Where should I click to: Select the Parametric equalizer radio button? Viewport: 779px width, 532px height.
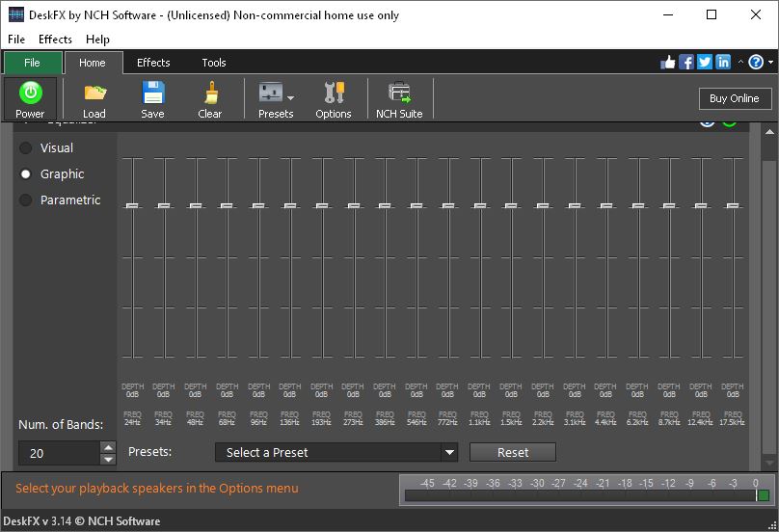(26, 200)
